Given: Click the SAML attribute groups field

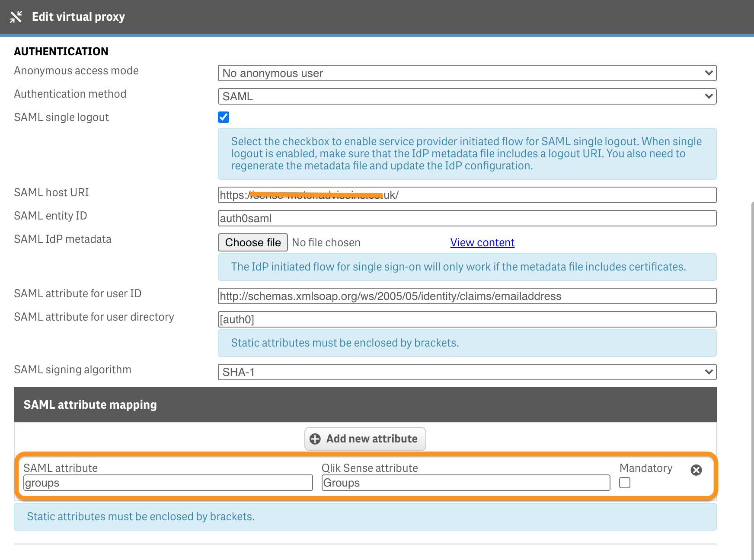Looking at the screenshot, I should click(x=168, y=483).
